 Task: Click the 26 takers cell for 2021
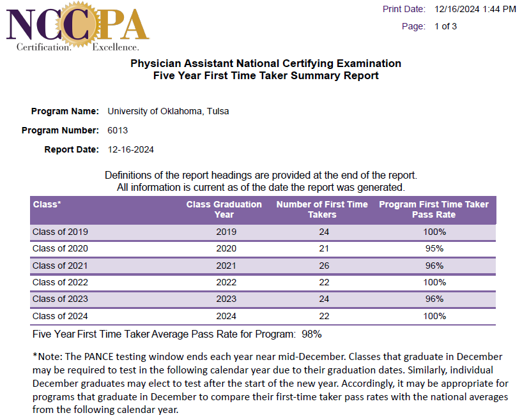(324, 266)
